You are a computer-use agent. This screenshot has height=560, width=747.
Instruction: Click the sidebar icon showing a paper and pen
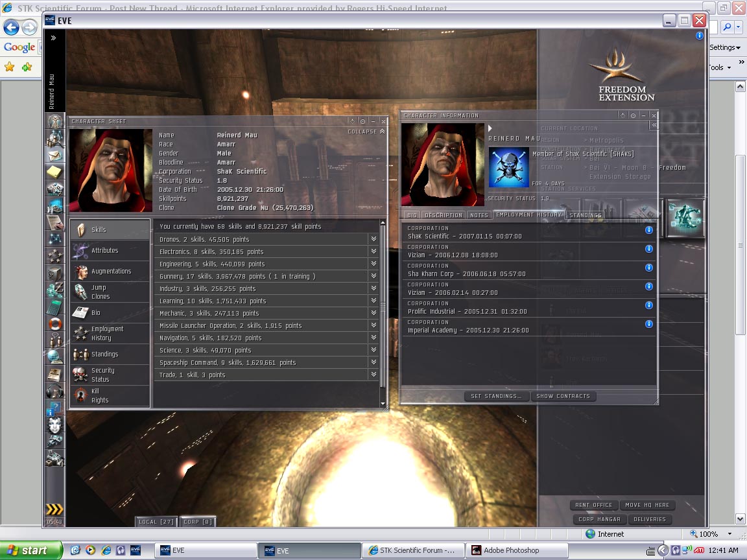coord(55,222)
